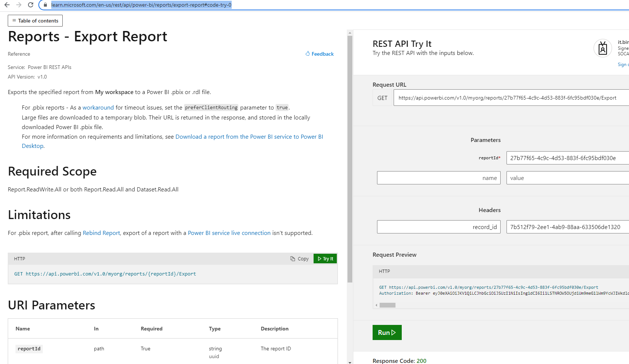Select the reportId code cell in the table

29,349
